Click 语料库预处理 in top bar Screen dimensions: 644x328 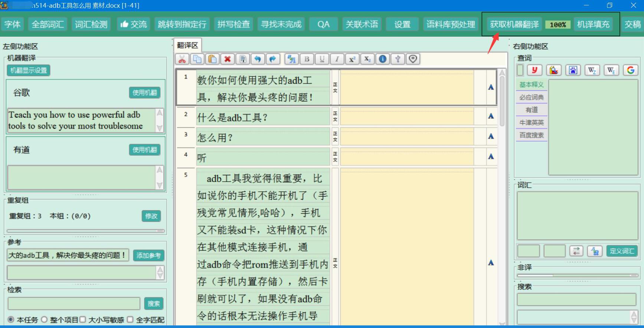pos(451,24)
